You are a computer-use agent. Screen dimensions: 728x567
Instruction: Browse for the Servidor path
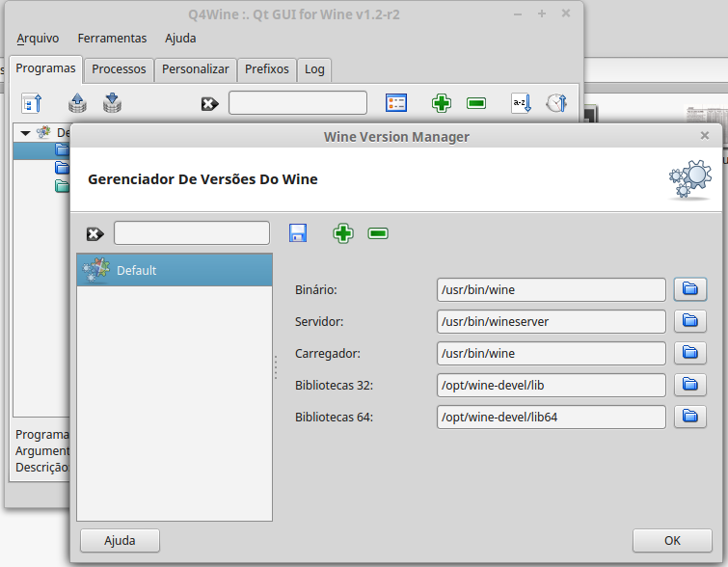[x=690, y=321]
